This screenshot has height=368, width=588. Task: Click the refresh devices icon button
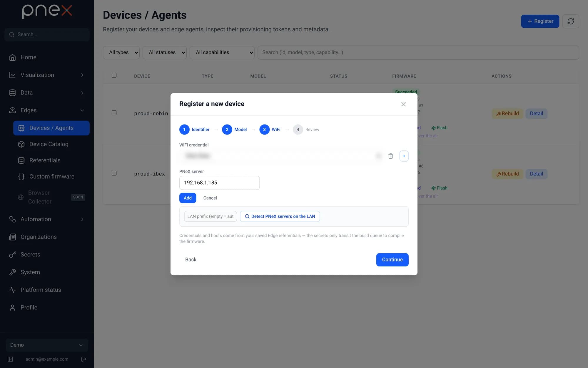pyautogui.click(x=571, y=21)
